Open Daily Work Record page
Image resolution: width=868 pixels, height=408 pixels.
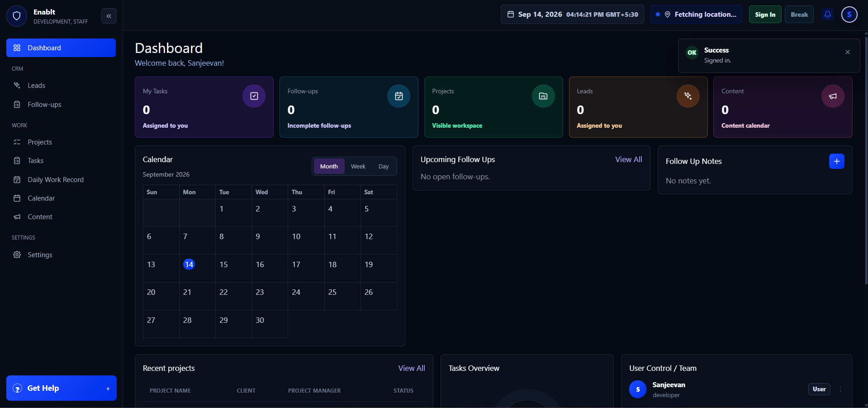(61, 180)
